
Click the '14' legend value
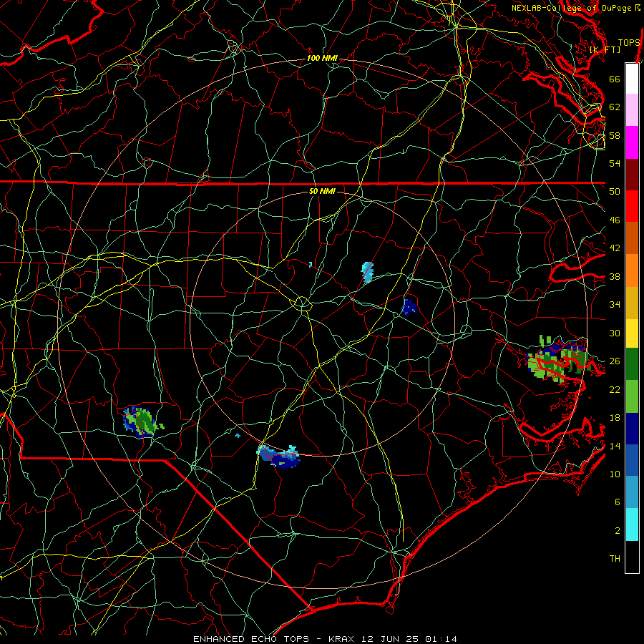615,446
